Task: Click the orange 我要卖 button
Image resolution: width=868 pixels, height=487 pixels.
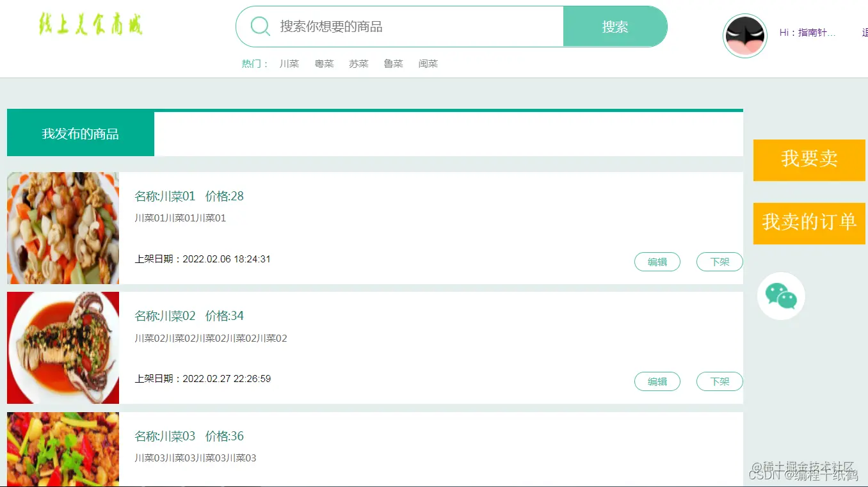Action: click(x=809, y=159)
